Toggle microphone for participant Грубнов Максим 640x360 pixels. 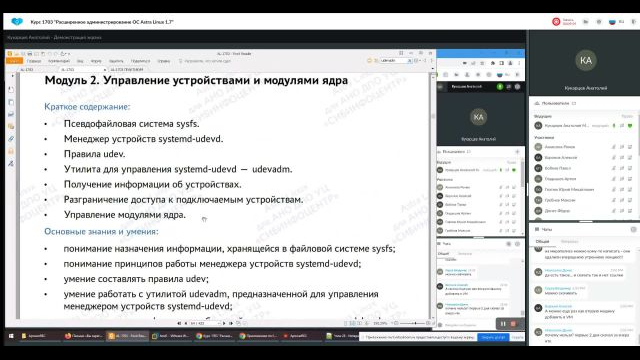pos(614,200)
